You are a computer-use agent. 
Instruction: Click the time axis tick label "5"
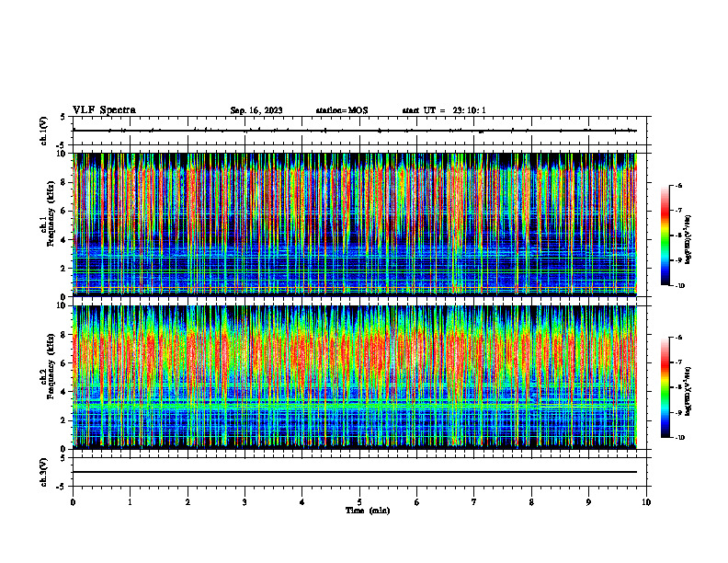pyautogui.click(x=359, y=502)
